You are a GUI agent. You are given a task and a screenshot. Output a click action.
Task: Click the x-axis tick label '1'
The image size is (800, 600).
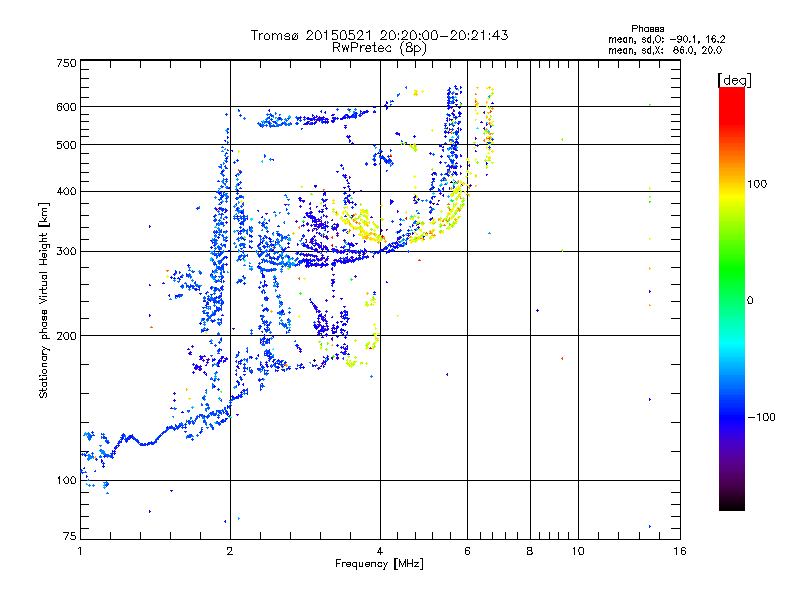(80, 551)
